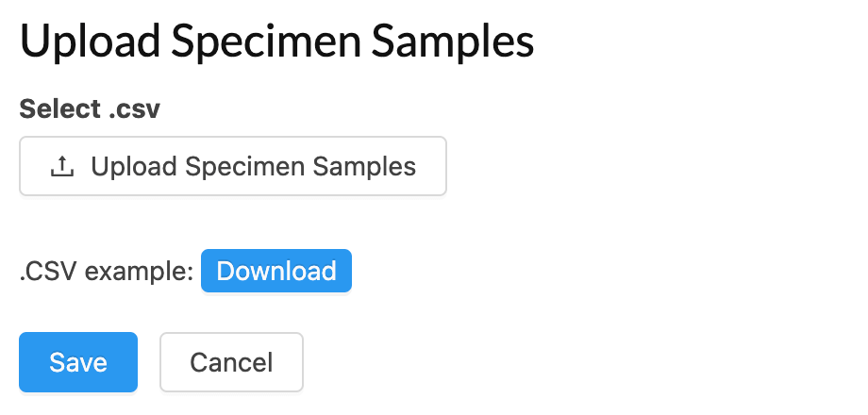Click the upload arrow icon
The image size is (868, 415).
tap(61, 167)
